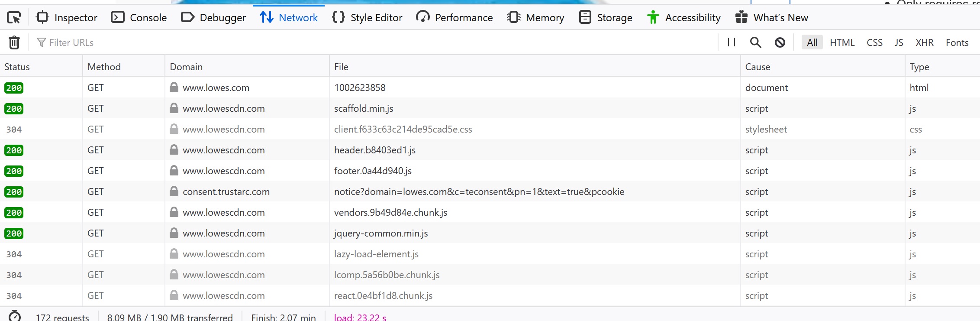Select the header.b8403ed1.js request
The height and width of the screenshot is (321, 980).
pos(490,150)
